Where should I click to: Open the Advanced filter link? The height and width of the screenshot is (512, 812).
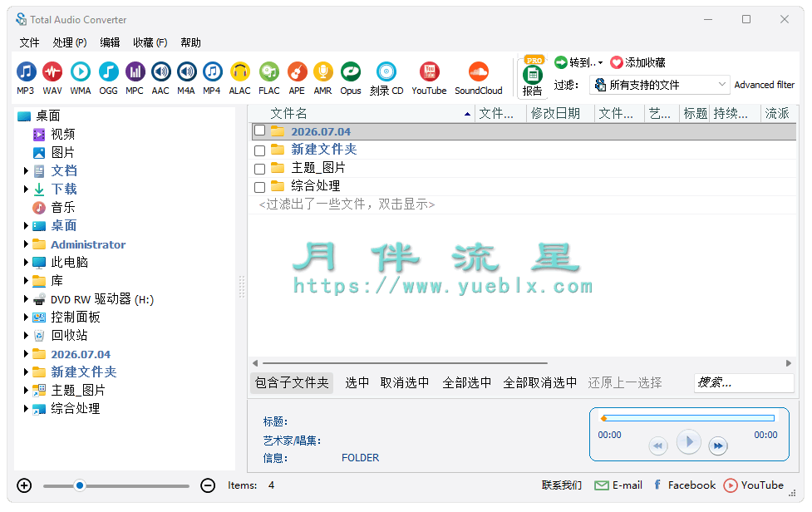(765, 85)
